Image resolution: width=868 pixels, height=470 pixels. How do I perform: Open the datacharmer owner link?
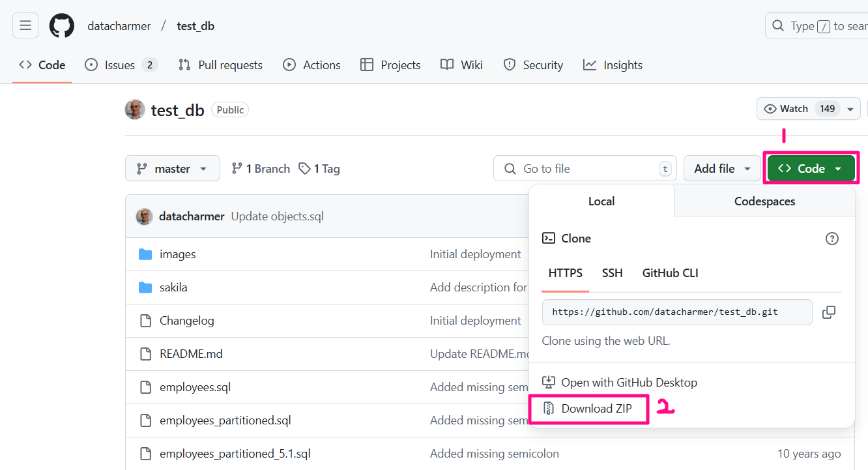(x=119, y=26)
